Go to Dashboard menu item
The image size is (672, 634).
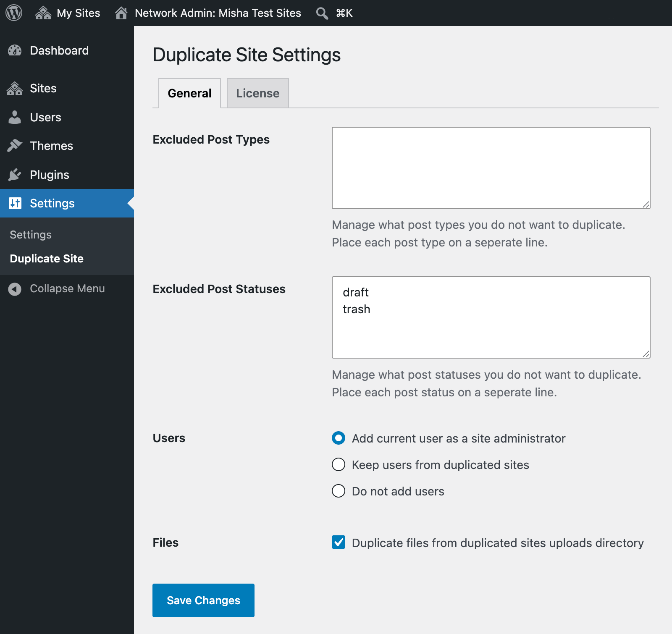pyautogui.click(x=59, y=50)
